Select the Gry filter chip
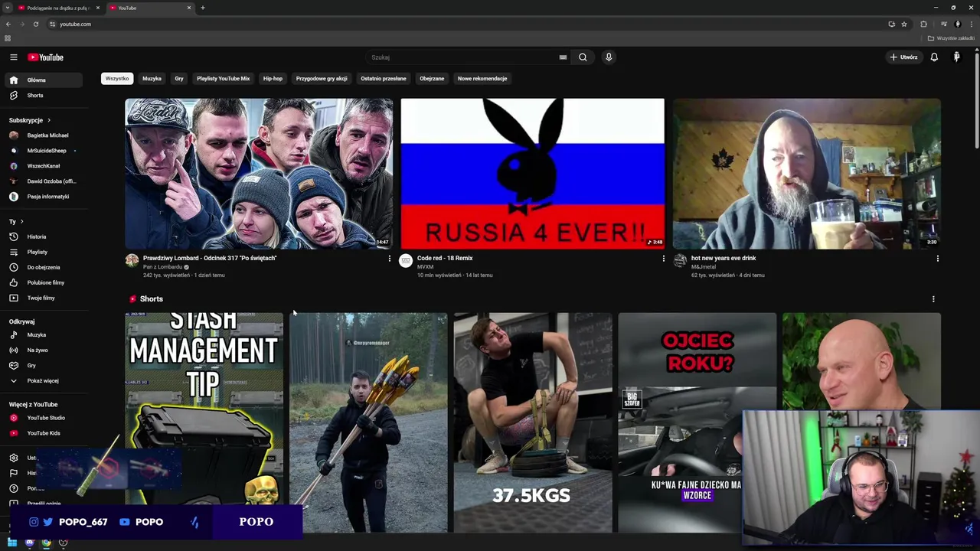The width and height of the screenshot is (980, 551). 179,78
